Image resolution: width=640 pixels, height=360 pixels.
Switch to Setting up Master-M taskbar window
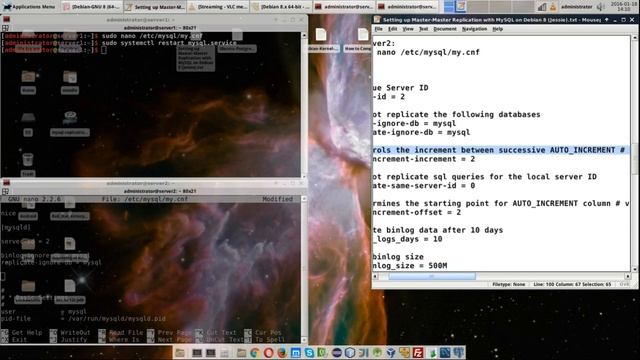[x=155, y=7]
